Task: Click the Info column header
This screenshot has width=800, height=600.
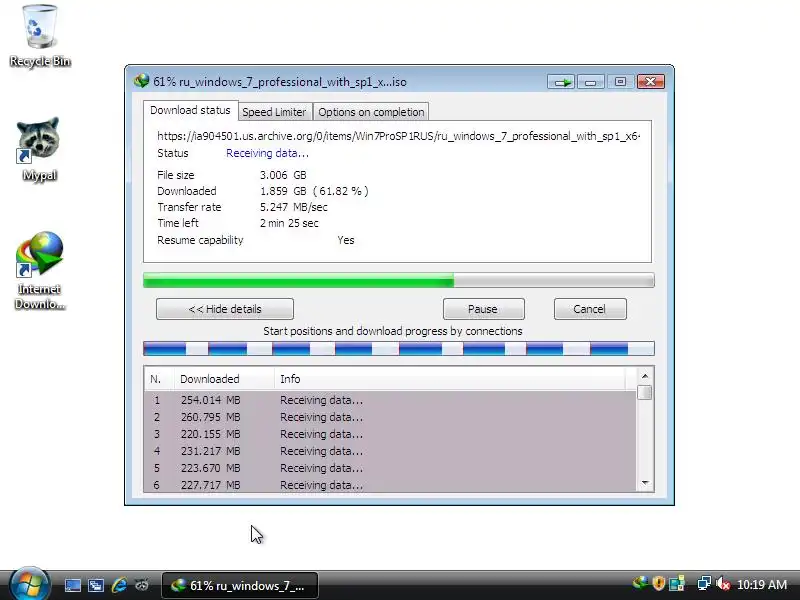Action: [x=449, y=379]
